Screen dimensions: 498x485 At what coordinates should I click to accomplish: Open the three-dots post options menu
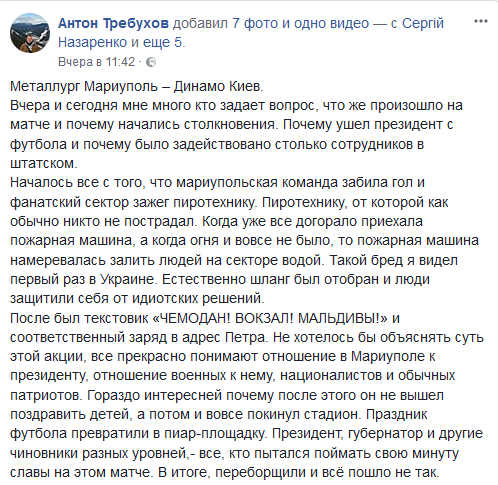[481, 21]
